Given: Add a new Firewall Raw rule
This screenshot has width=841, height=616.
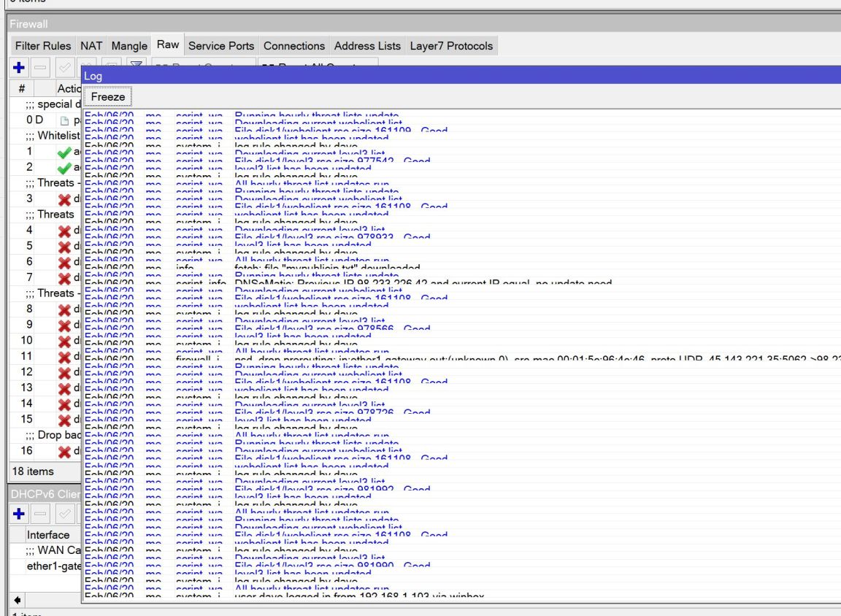Looking at the screenshot, I should [x=19, y=68].
